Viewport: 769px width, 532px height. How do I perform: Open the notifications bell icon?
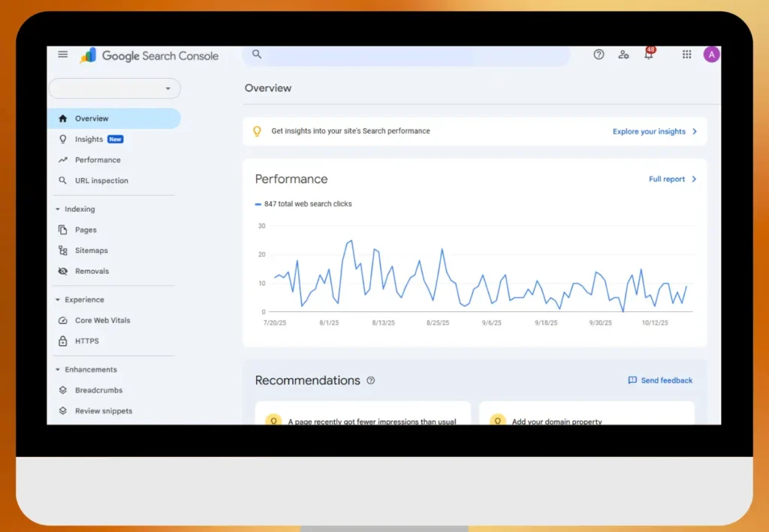click(649, 55)
